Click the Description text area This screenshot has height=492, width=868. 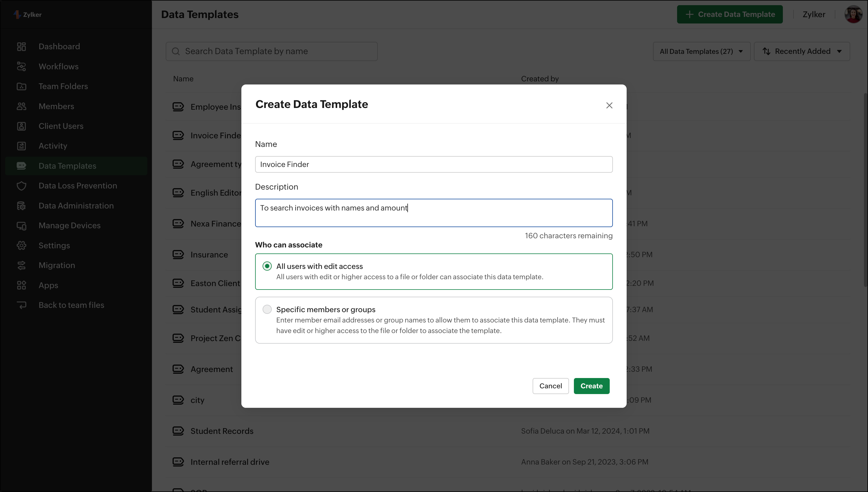coord(433,213)
